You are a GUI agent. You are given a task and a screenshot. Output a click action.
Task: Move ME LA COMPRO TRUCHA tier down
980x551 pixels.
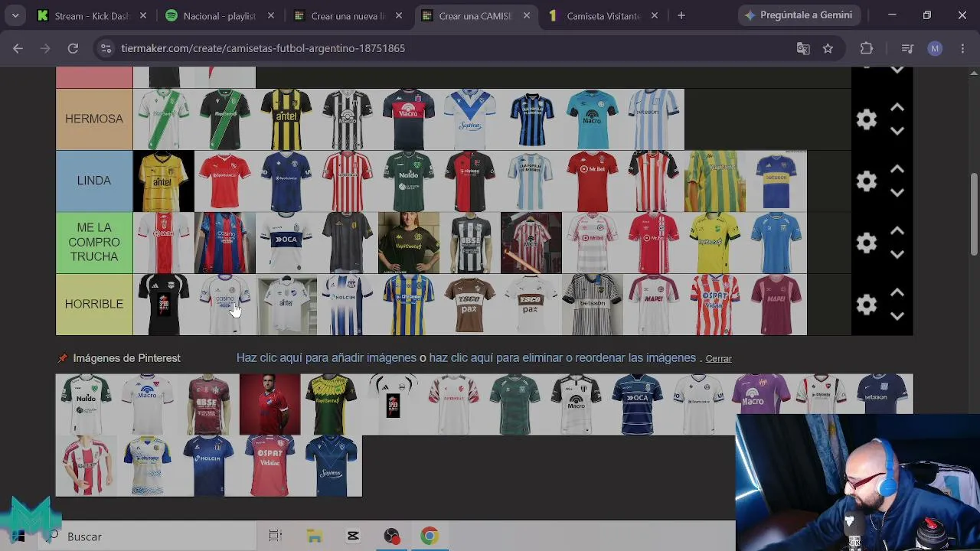tap(897, 254)
